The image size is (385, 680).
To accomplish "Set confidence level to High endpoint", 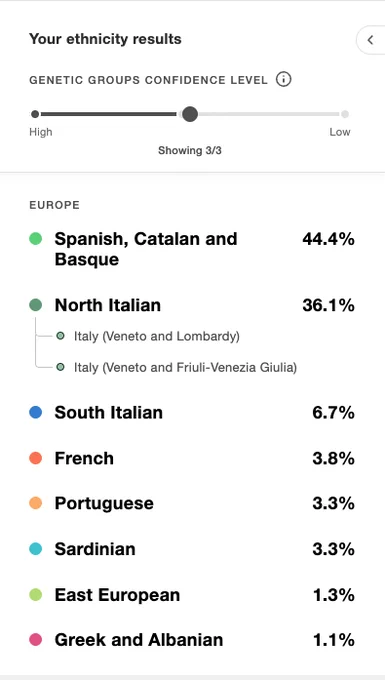I will [x=35, y=114].
